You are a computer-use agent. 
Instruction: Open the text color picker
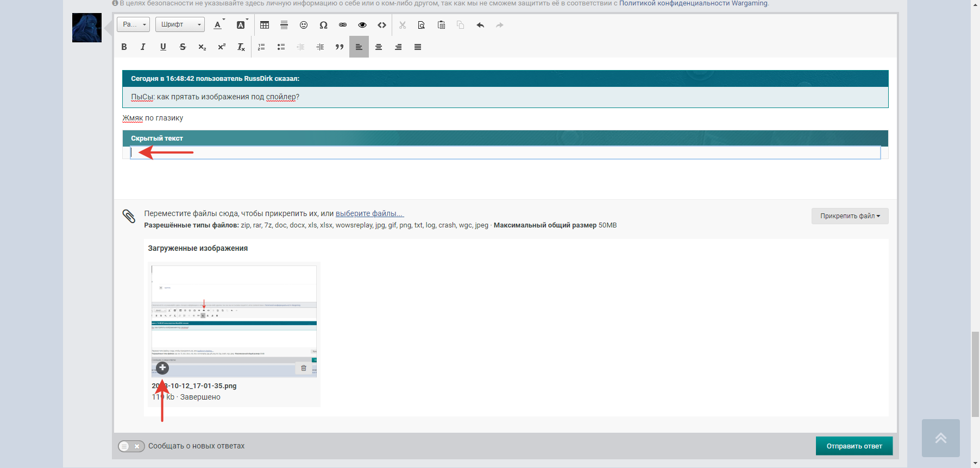(218, 25)
